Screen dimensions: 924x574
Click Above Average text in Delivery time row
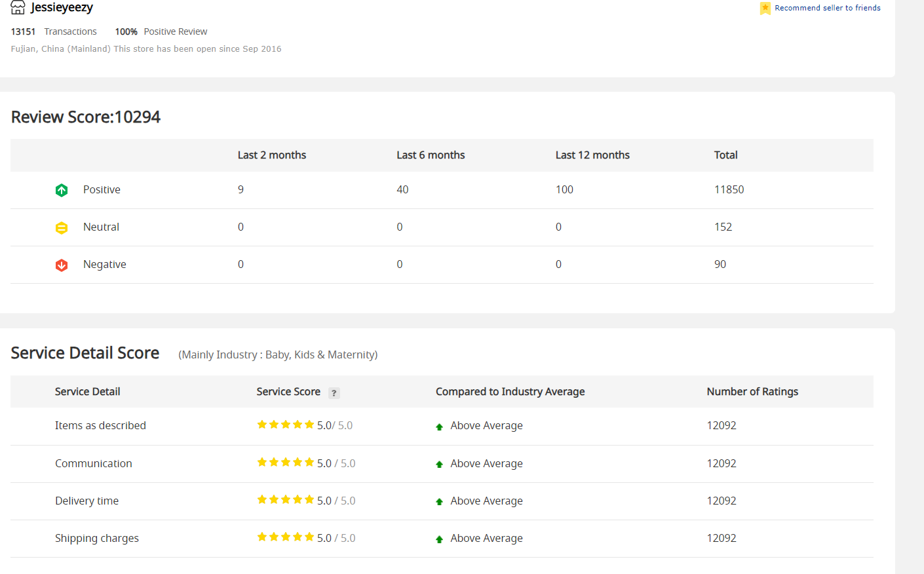pos(487,501)
